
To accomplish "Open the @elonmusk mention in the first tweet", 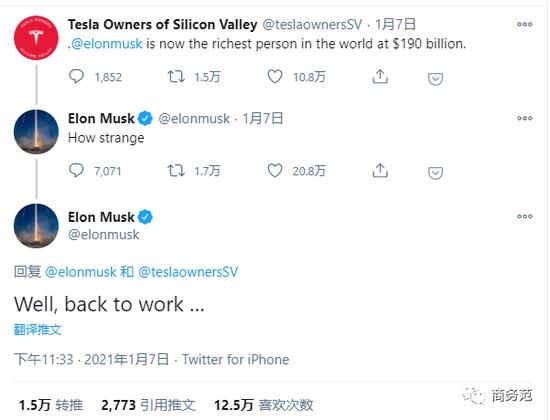I will tap(107, 44).
